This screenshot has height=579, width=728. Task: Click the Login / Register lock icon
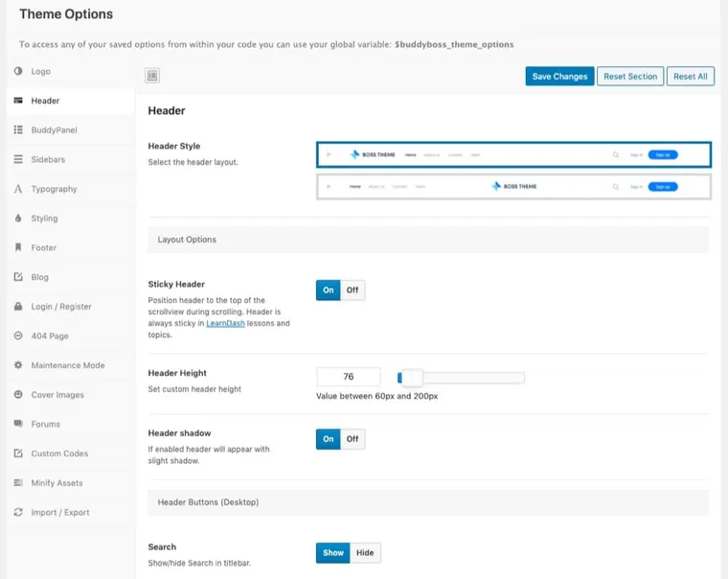pos(18,306)
